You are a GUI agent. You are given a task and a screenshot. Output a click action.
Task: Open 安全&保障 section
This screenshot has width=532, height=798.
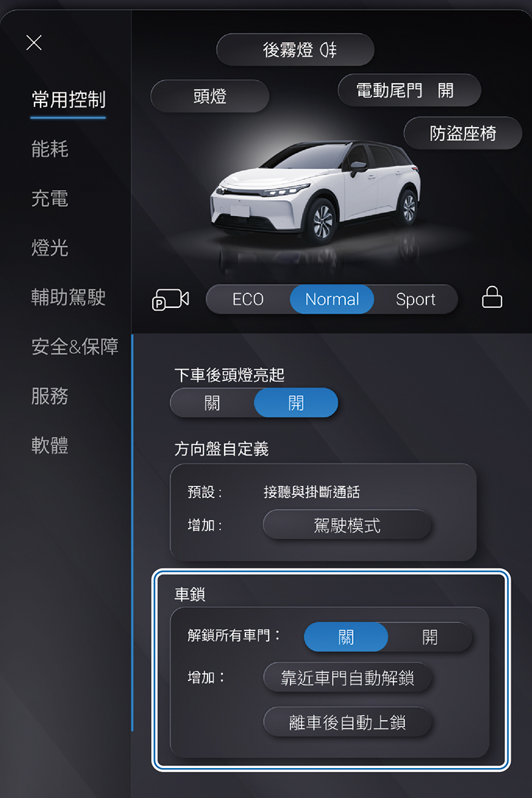coord(75,346)
